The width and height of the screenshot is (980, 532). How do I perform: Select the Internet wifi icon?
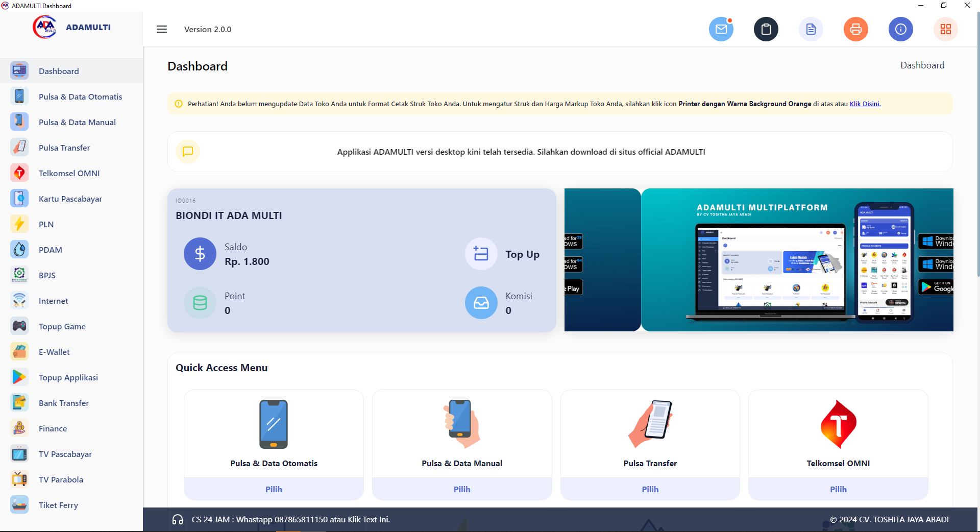click(19, 300)
